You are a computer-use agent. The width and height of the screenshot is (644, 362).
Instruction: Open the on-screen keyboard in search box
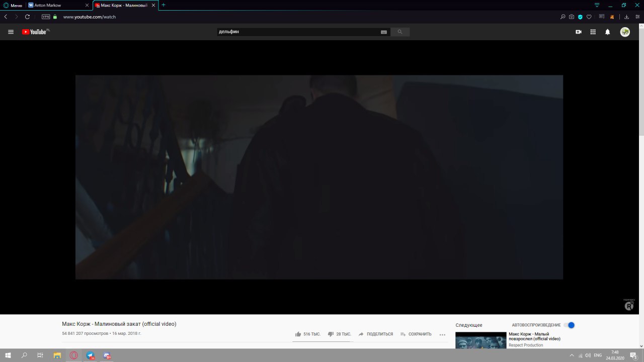384,32
